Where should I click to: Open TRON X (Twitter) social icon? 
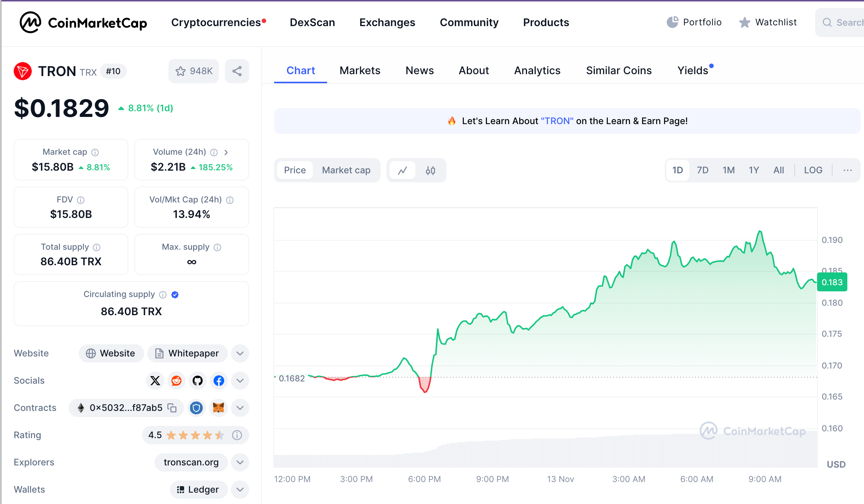tap(155, 381)
